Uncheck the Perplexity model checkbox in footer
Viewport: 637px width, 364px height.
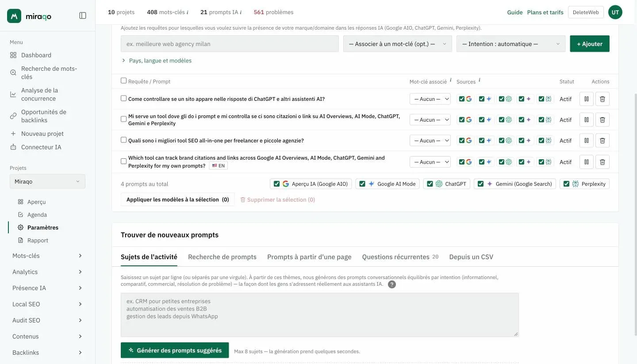click(x=566, y=184)
